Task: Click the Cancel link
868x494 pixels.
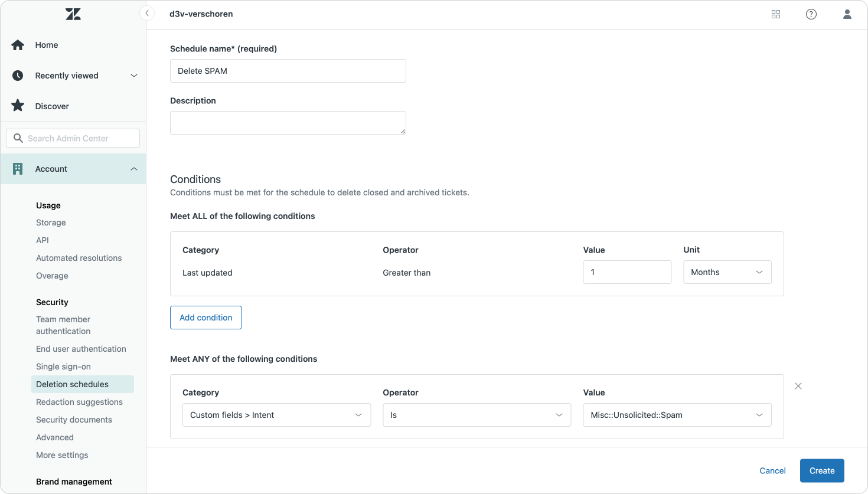Action: 772,471
